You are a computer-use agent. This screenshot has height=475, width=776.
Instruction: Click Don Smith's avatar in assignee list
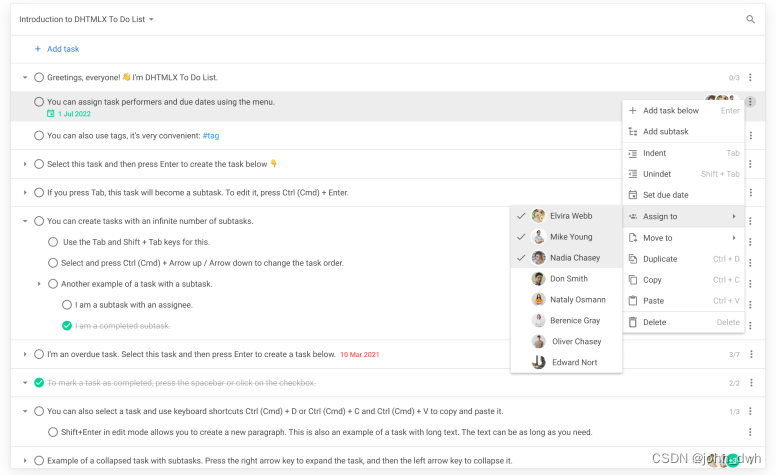pyautogui.click(x=538, y=279)
